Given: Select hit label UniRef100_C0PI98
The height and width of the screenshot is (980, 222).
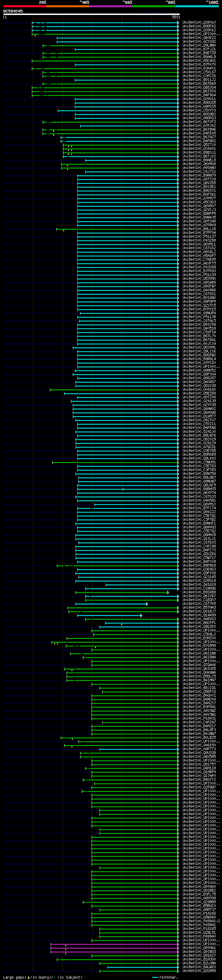Looking at the screenshot, I should (x=199, y=546).
